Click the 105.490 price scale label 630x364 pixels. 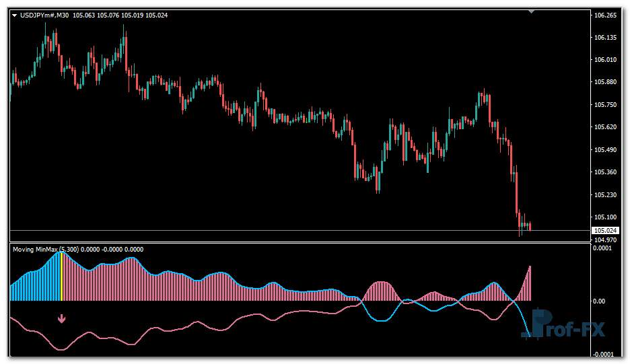point(605,149)
